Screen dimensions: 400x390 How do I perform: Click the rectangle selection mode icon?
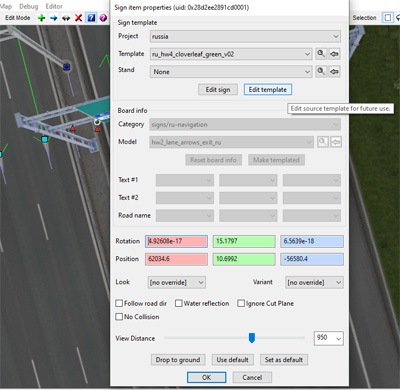(387, 17)
